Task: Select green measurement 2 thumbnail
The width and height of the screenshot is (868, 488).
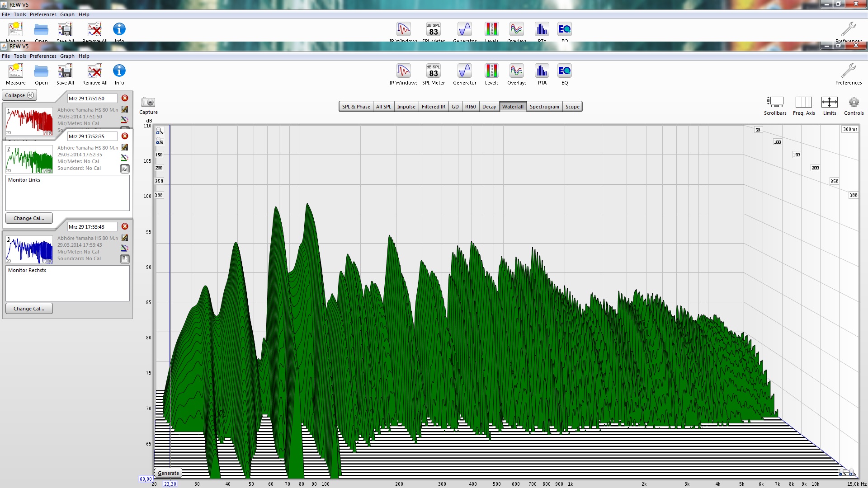Action: click(29, 159)
